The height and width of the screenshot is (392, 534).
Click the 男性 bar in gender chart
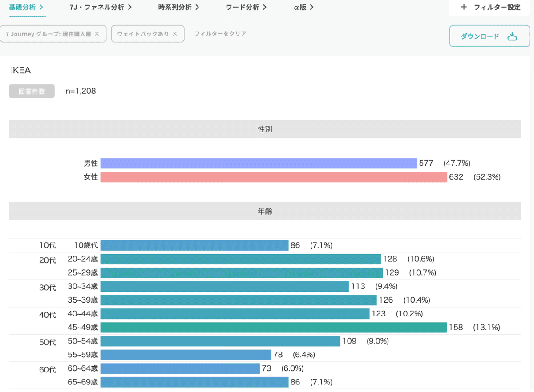[x=259, y=163]
